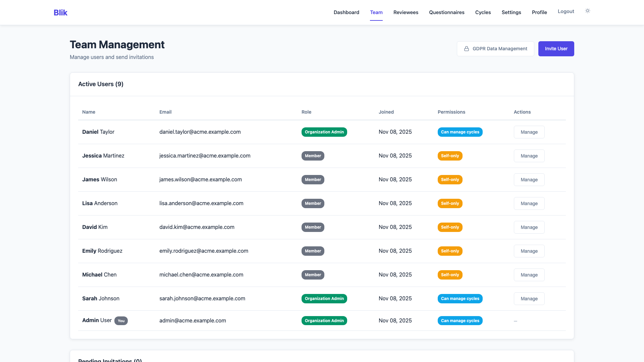Open GDPR Data Management
Viewport: 644px width, 362px height.
pos(495,49)
